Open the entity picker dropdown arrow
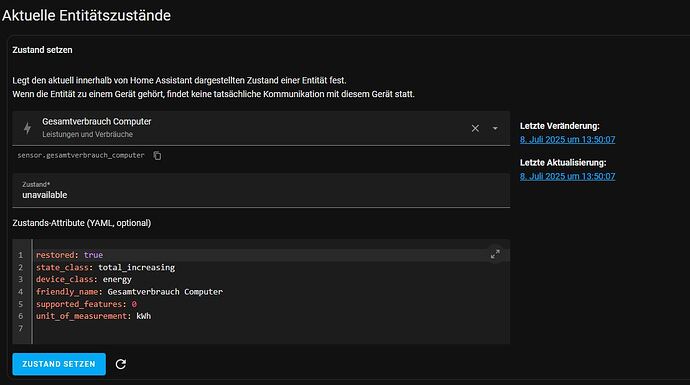This screenshot has height=385, width=690. [x=495, y=128]
